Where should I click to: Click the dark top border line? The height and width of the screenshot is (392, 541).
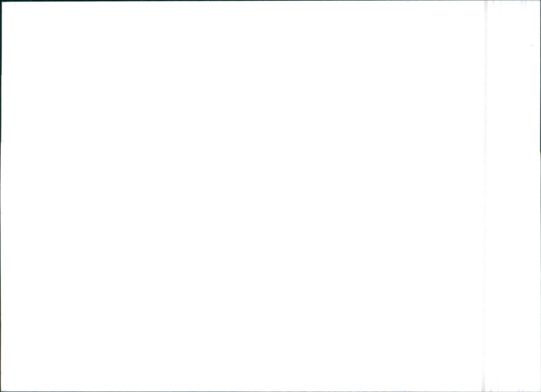pyautogui.click(x=270, y=1)
